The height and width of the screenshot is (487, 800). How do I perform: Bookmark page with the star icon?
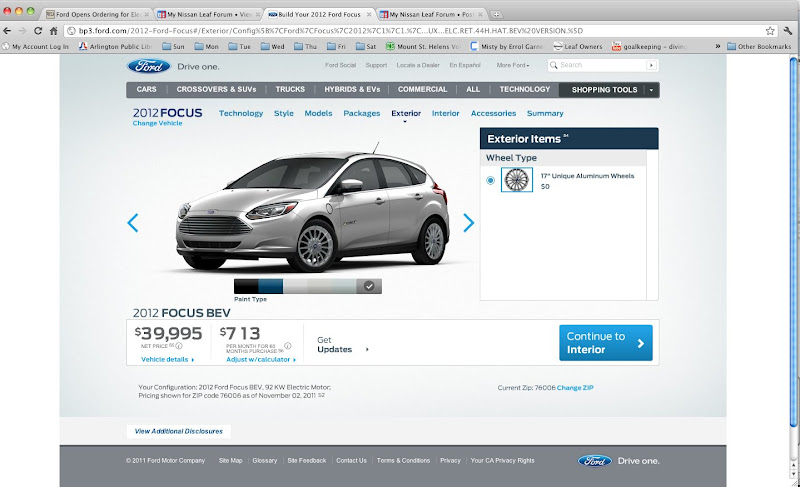click(770, 31)
